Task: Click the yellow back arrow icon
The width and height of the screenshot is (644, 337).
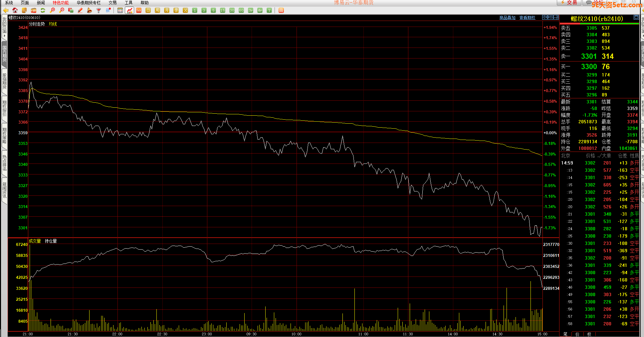Action: pos(6,11)
